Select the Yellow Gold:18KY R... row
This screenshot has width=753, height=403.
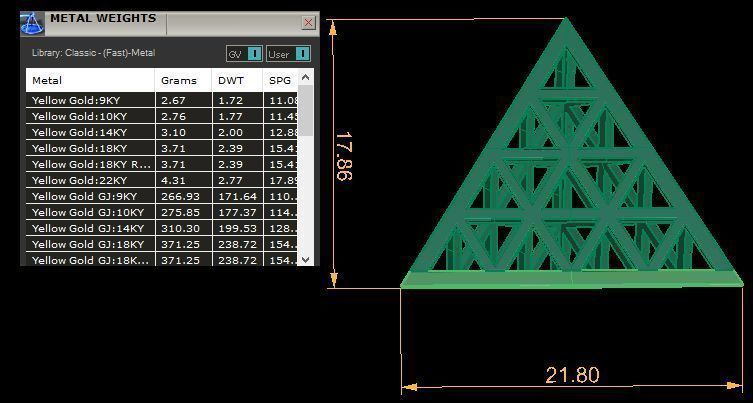(162, 164)
